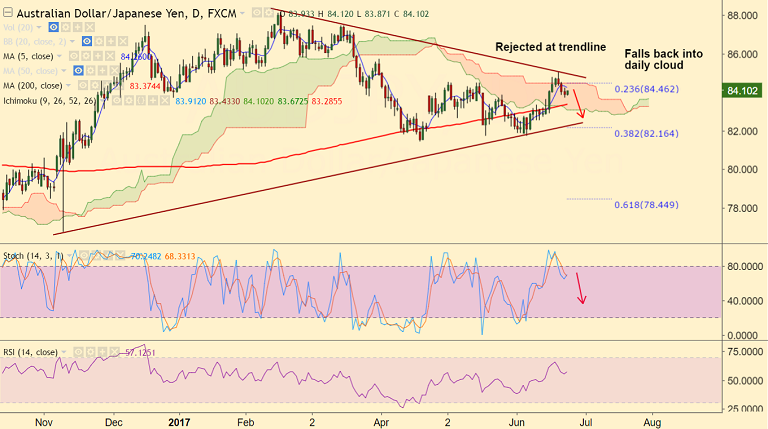The height and width of the screenshot is (429, 768).
Task: Open dropdown arrow next to BB (20, close, 2)
Action: 72,42
